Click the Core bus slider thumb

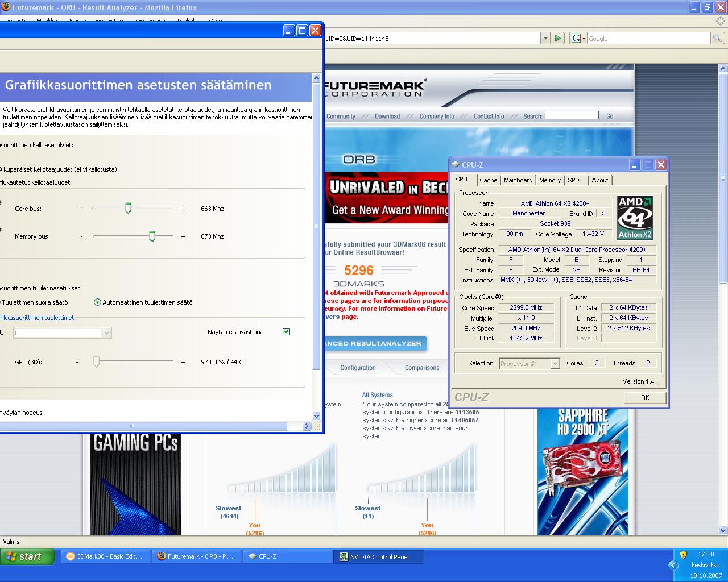pos(128,209)
